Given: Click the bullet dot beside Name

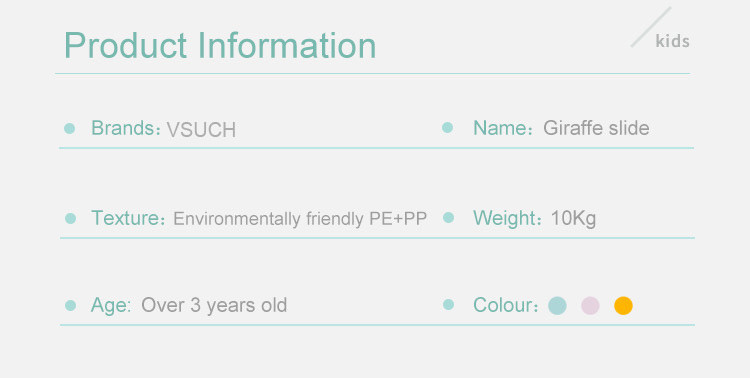Looking at the screenshot, I should 447,127.
